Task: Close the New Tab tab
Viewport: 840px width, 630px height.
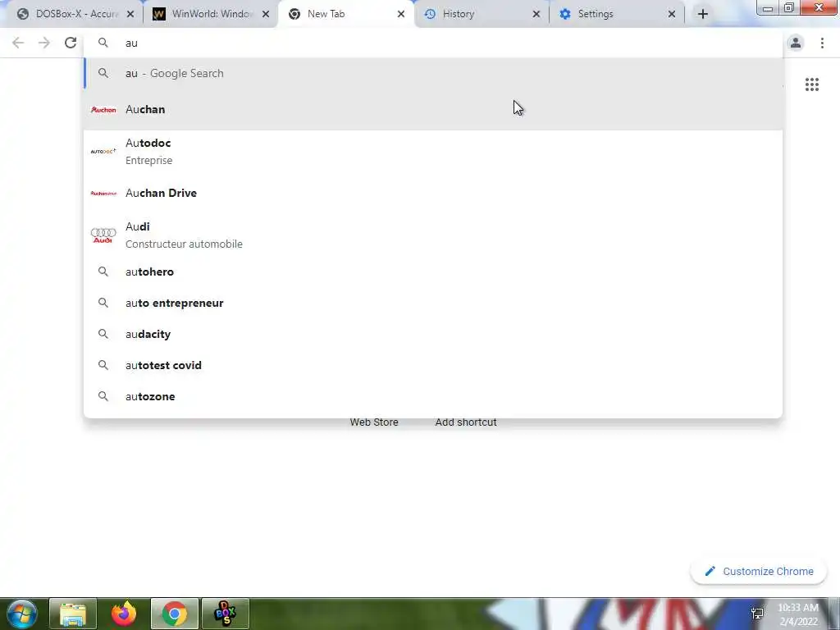Action: (400, 15)
